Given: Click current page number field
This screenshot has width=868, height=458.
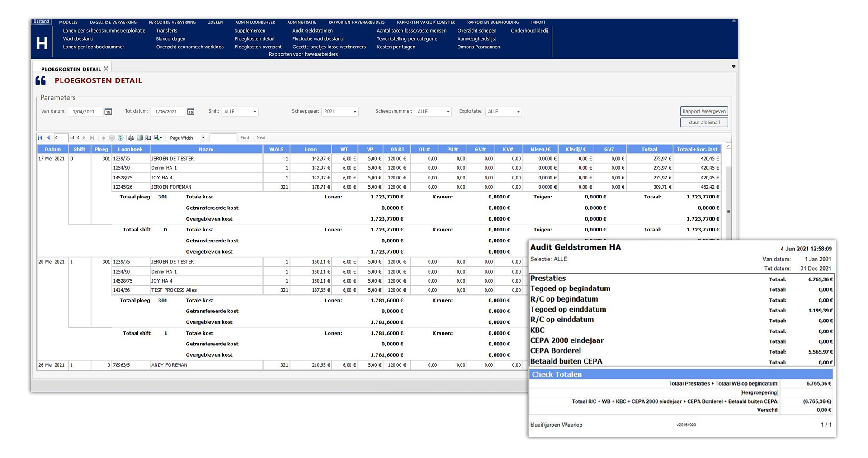Looking at the screenshot, I should tap(61, 138).
